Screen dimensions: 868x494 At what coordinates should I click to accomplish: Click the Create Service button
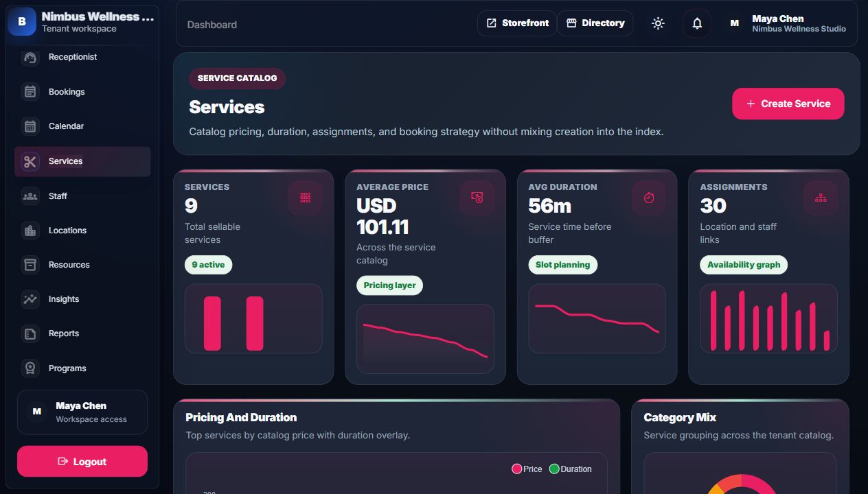[x=788, y=104]
